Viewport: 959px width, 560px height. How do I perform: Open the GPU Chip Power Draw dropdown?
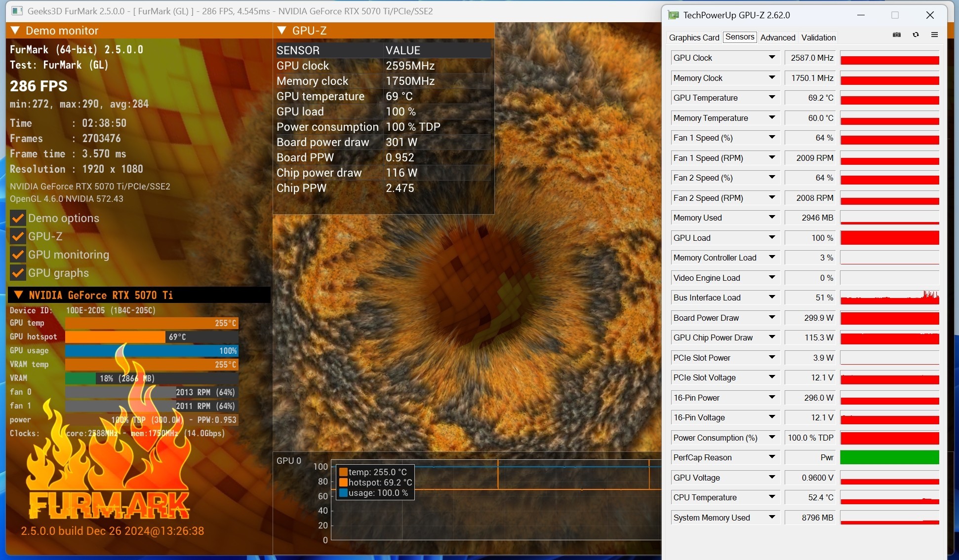coord(772,337)
